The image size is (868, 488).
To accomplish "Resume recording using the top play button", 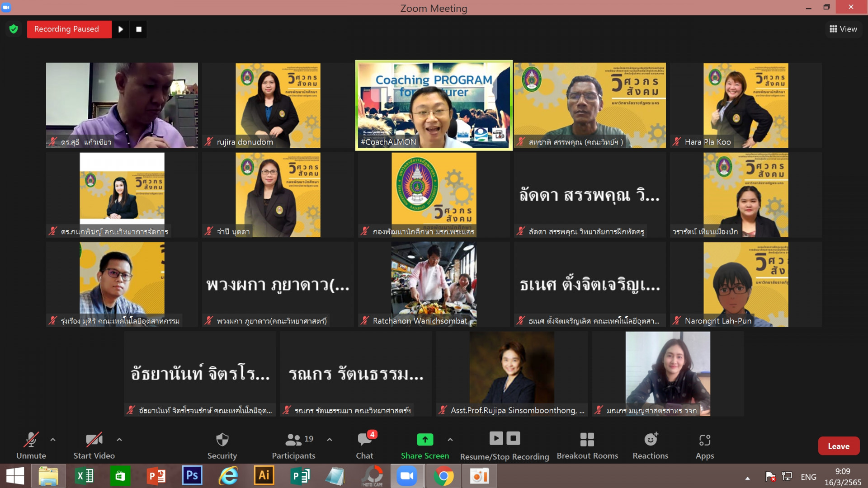I will (121, 29).
